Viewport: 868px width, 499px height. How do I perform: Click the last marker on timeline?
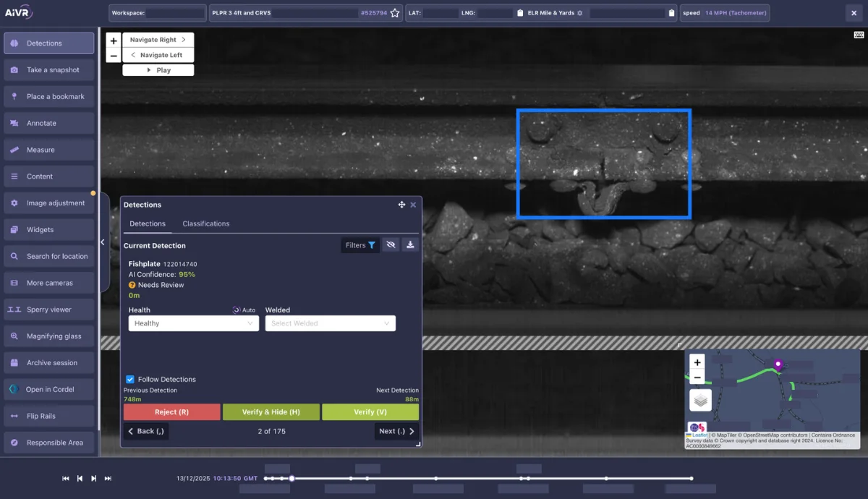(692, 478)
